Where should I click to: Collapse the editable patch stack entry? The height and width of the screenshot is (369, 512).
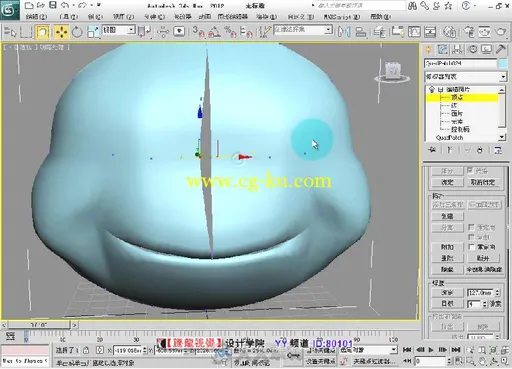[x=440, y=89]
